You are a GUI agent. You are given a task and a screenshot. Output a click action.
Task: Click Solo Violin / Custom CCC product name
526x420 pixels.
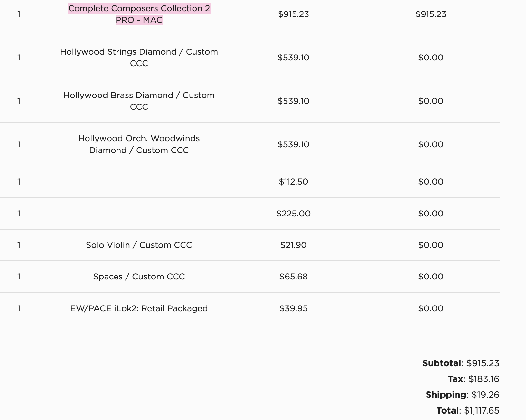pyautogui.click(x=139, y=245)
